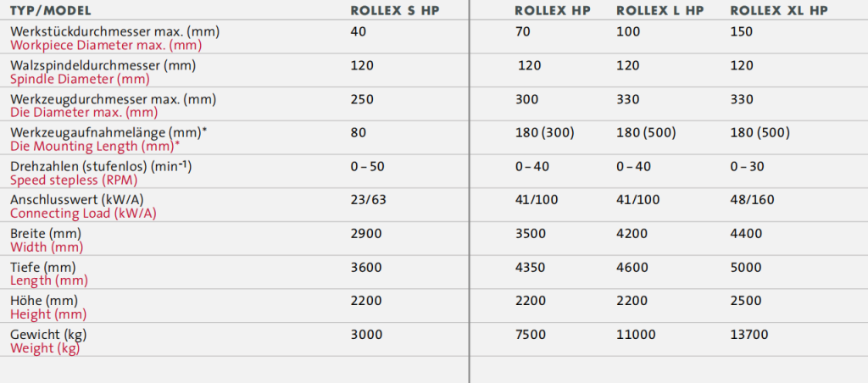
Task: Click the red Connecting Load (kW/A) label
Action: pyautogui.click(x=83, y=213)
